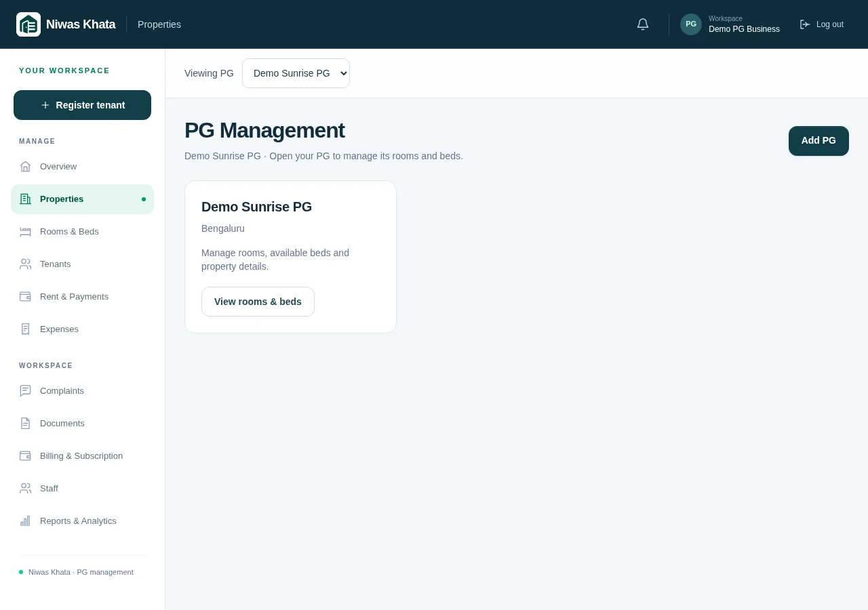Click the Expenses receipt icon
868x610 pixels.
[x=25, y=329]
